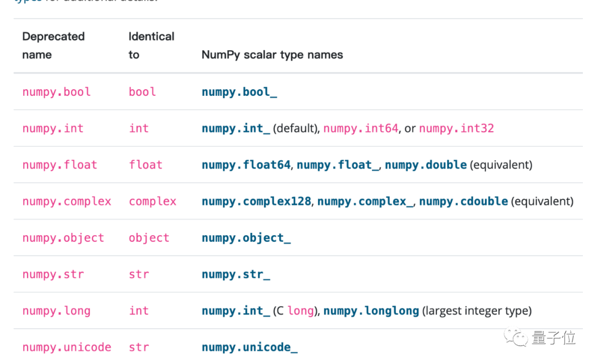The image size is (595, 364).
Task: Click the "Deprecated name" column header
Action: pos(53,45)
